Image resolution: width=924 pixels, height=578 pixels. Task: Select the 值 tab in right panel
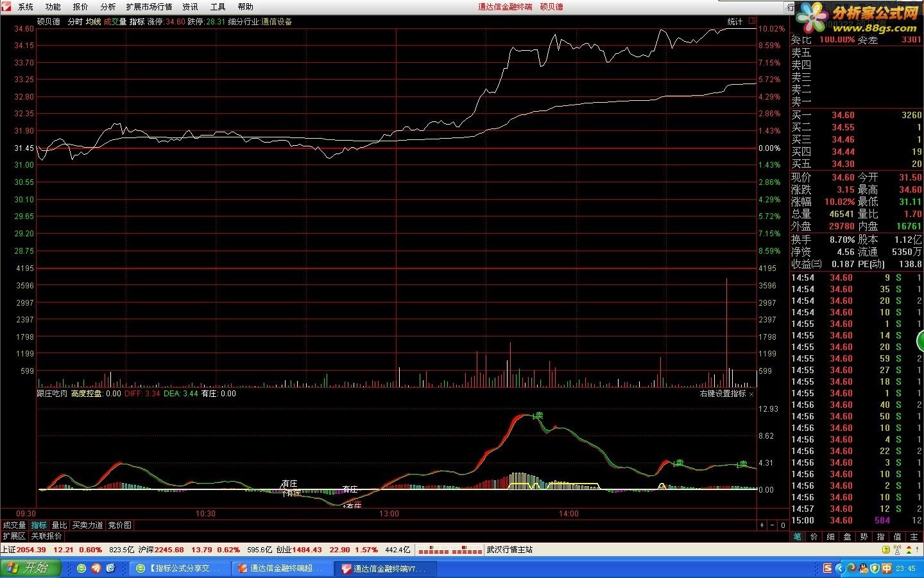click(x=898, y=537)
